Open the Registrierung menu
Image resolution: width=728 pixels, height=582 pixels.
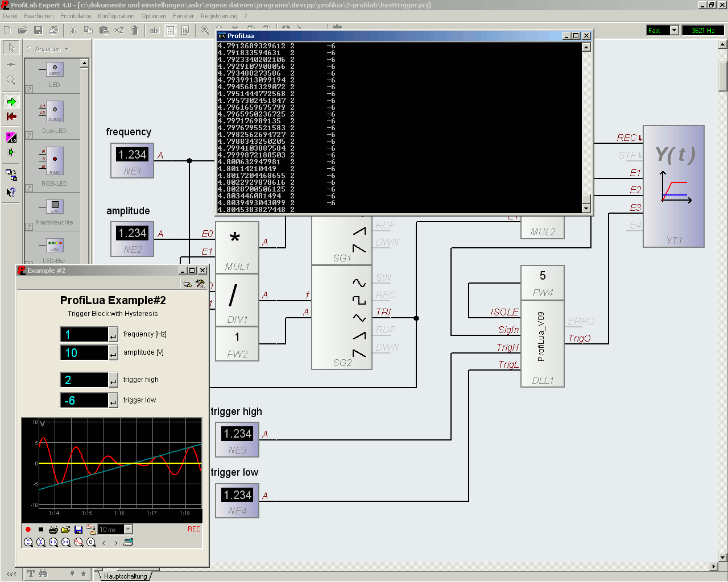[x=219, y=16]
